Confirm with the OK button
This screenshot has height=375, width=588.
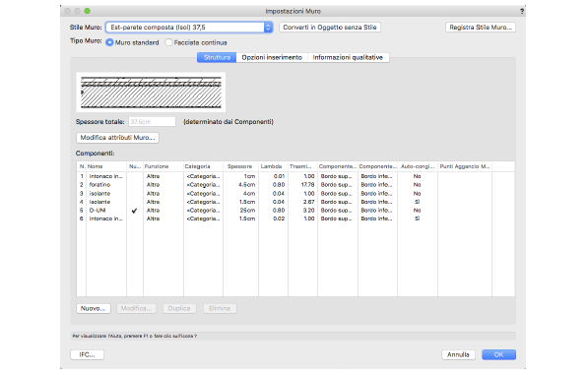pos(498,354)
